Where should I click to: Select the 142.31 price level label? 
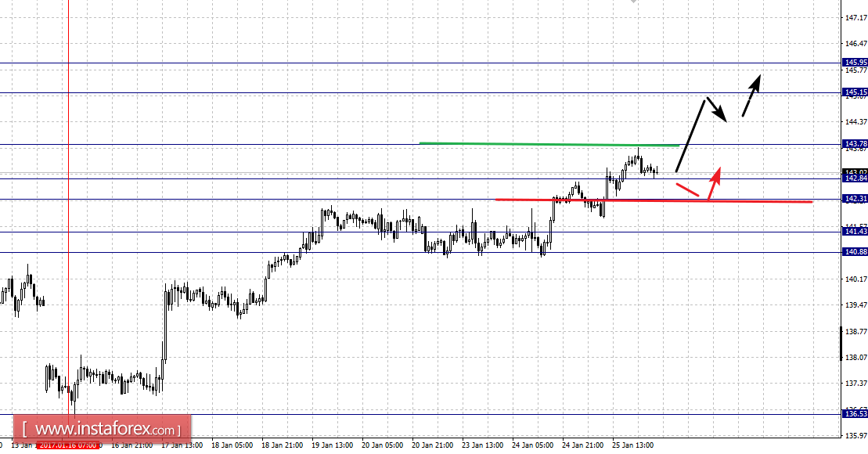point(855,199)
